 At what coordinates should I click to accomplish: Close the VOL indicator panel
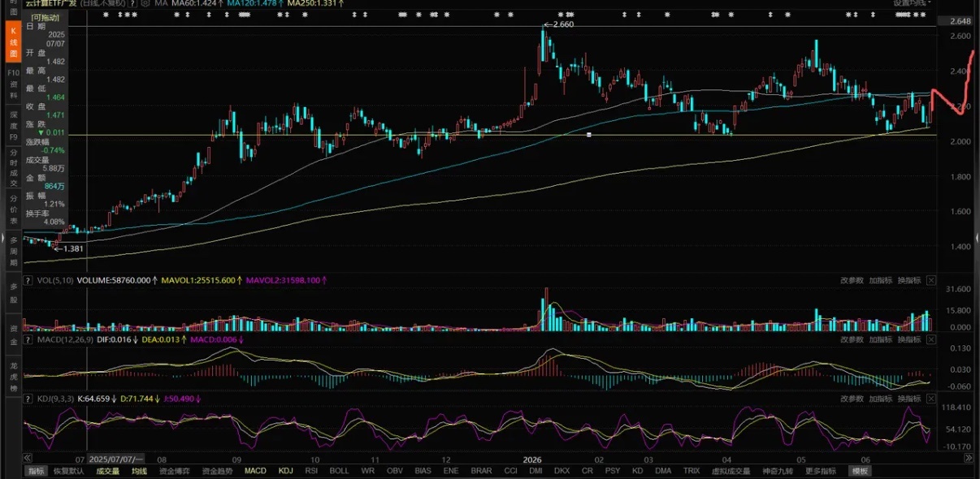click(x=931, y=280)
